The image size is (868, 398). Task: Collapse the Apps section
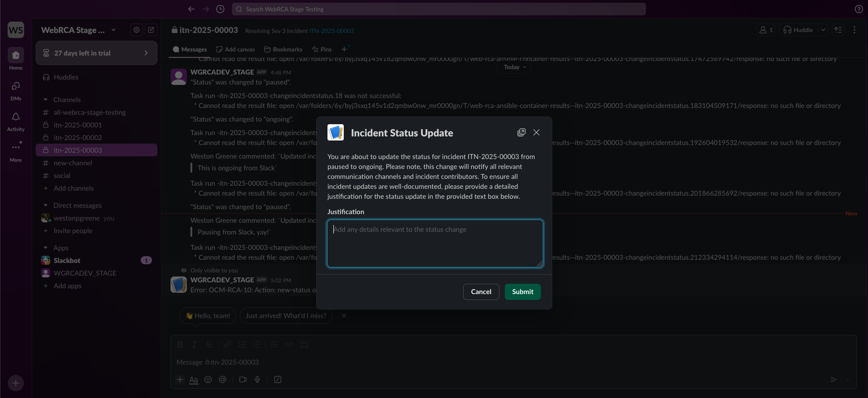pyautogui.click(x=46, y=248)
